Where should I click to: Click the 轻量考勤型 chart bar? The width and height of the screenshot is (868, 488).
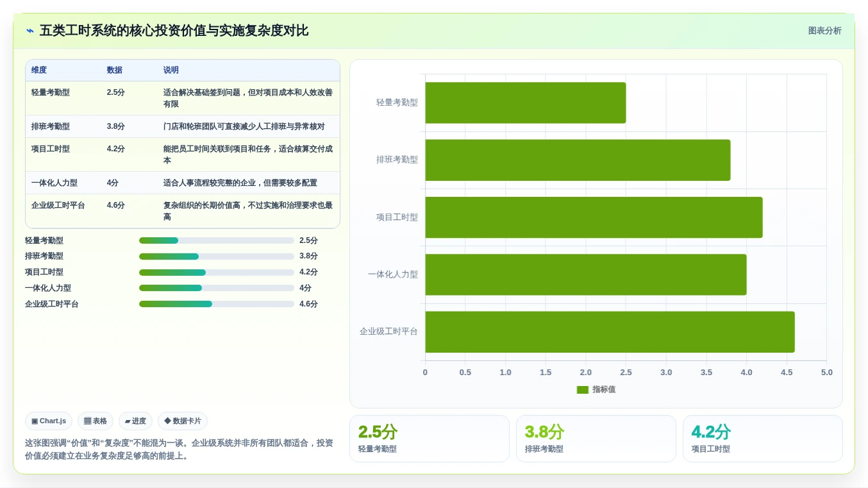(x=525, y=103)
